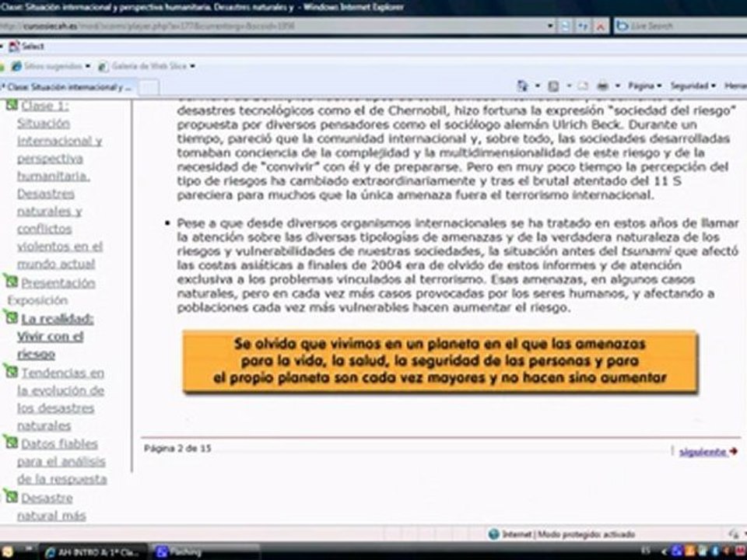Click the Compatibility View icon in address bar
The image size is (747, 560).
(x=565, y=26)
